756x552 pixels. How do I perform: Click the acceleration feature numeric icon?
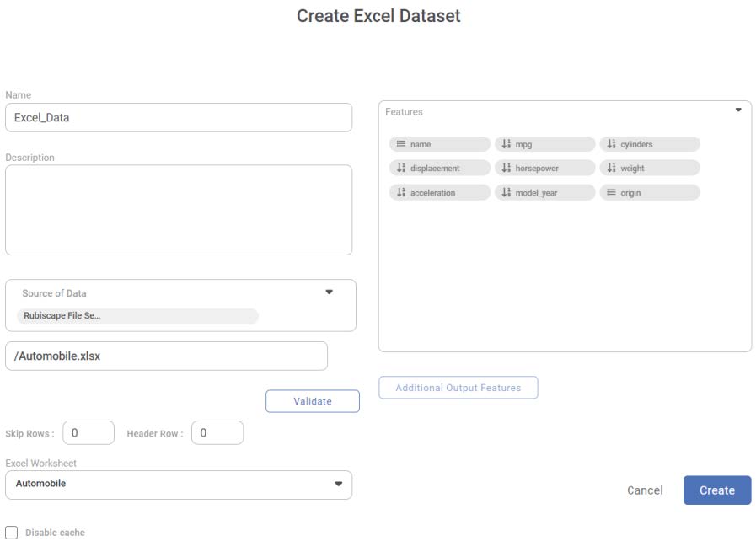click(401, 193)
